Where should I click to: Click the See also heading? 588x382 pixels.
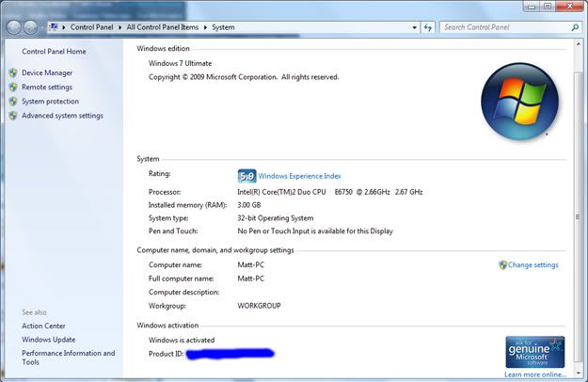click(34, 312)
